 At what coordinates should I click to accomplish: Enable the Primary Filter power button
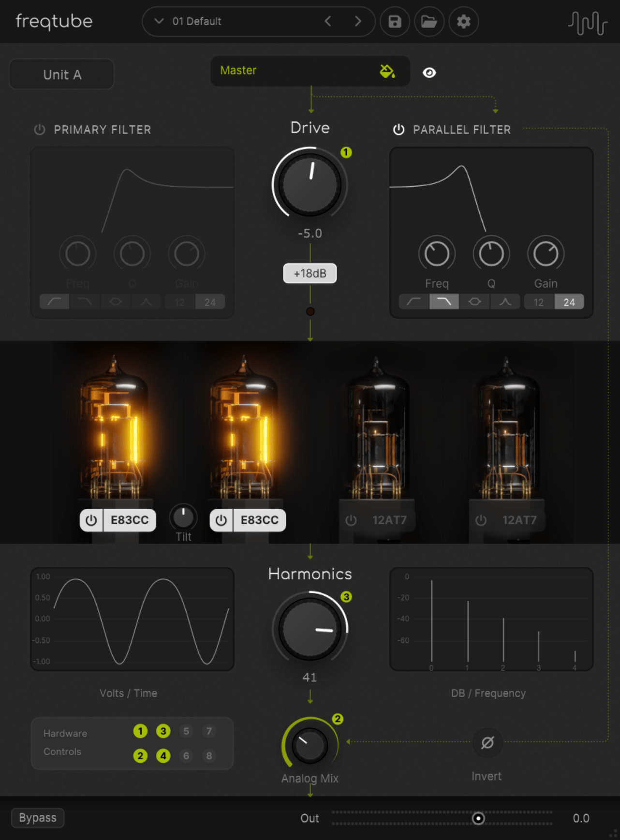tap(40, 130)
